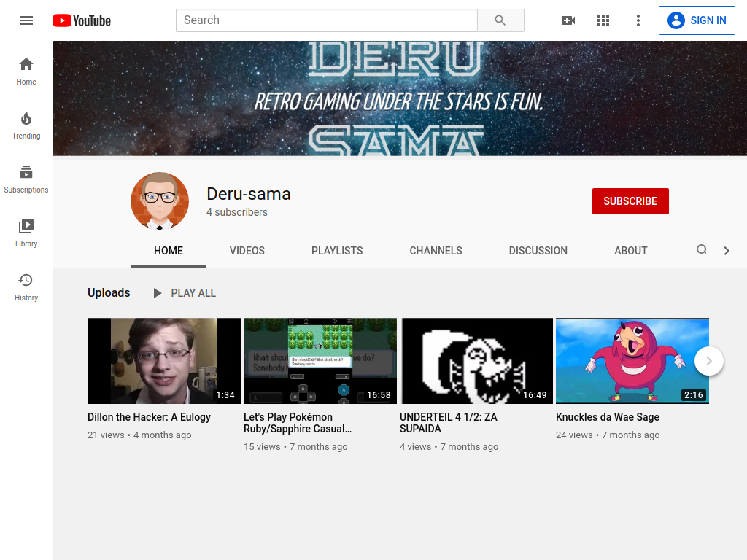747x560 pixels.
Task: Click title 'Dillon the Hacker: A Eulogy'
Action: click(x=149, y=417)
